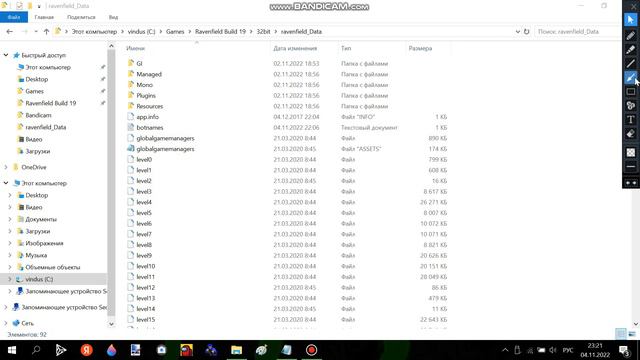Open the Bandicam drawing color picker
This screenshot has height=360, width=640.
coord(631,152)
